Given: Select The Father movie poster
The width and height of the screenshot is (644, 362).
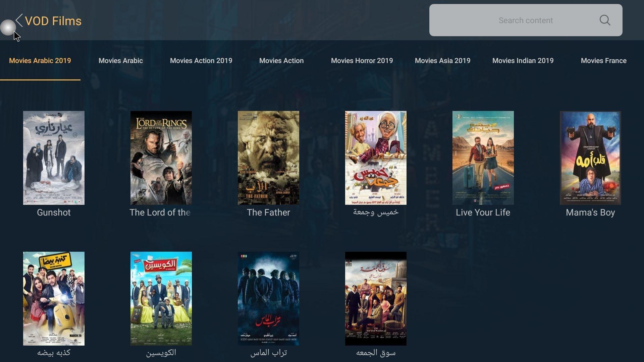Looking at the screenshot, I should (268, 158).
